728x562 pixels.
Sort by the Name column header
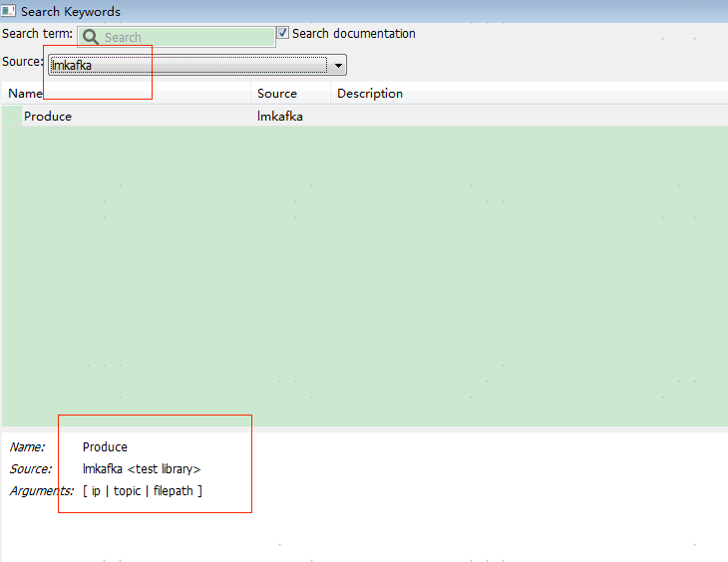(x=127, y=94)
